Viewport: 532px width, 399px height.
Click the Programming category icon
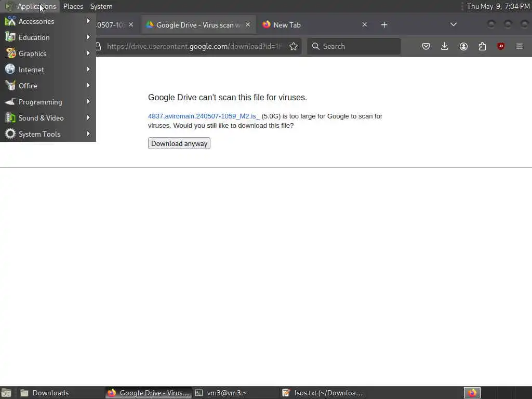[x=10, y=101]
